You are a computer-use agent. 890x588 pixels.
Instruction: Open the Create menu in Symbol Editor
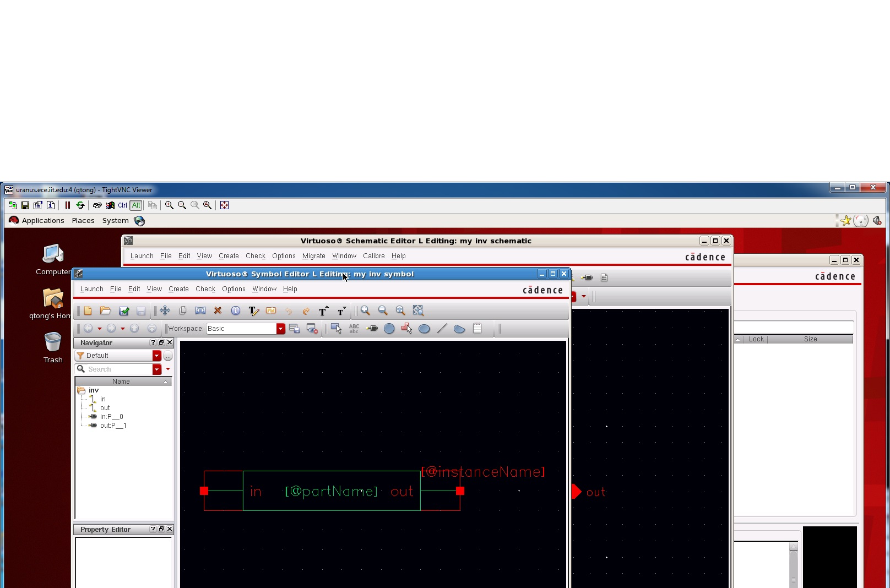click(178, 289)
